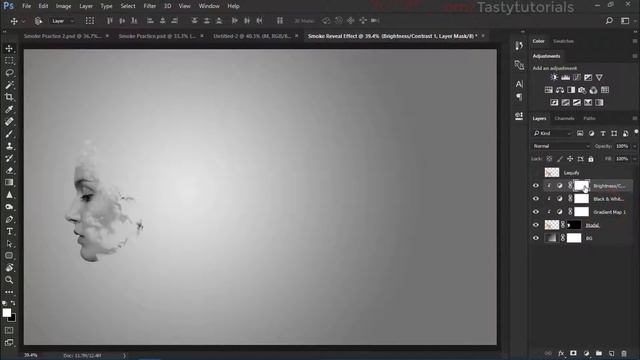This screenshot has width=640, height=360.
Task: Open the Window menu
Action: (209, 6)
